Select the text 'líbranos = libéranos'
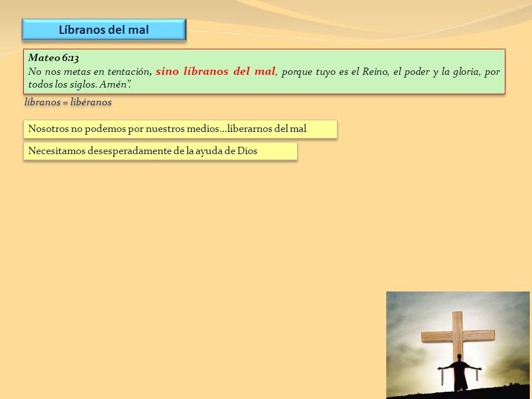 coord(68,102)
